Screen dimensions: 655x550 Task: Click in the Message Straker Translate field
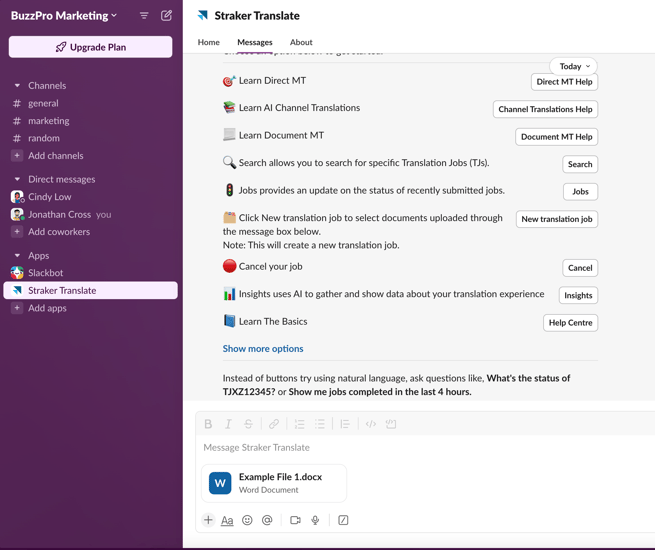425,448
